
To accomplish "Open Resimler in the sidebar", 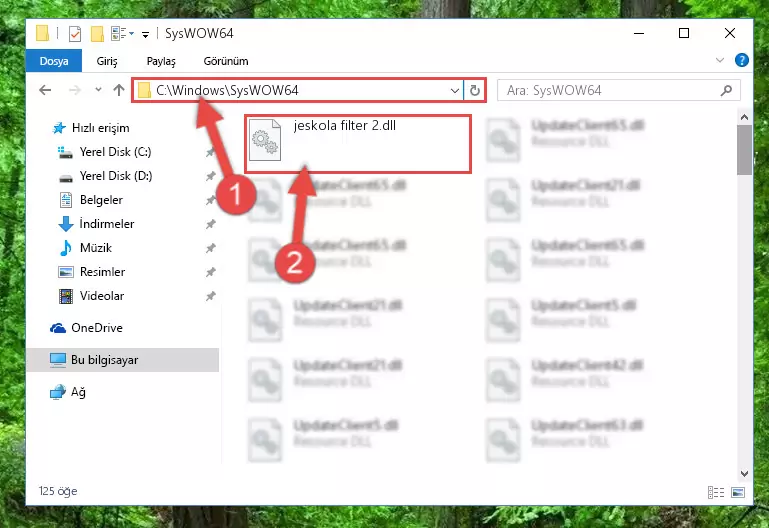I will tap(92, 272).
